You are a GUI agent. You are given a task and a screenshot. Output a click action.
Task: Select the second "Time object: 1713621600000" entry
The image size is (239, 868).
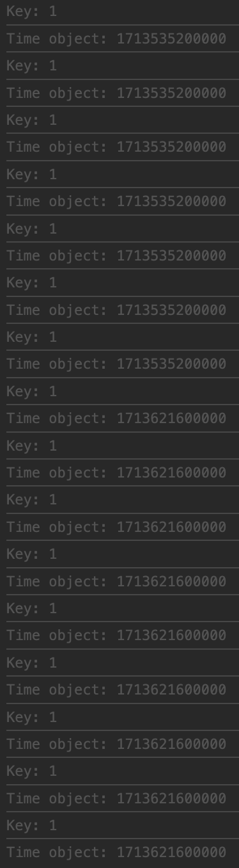click(x=116, y=473)
